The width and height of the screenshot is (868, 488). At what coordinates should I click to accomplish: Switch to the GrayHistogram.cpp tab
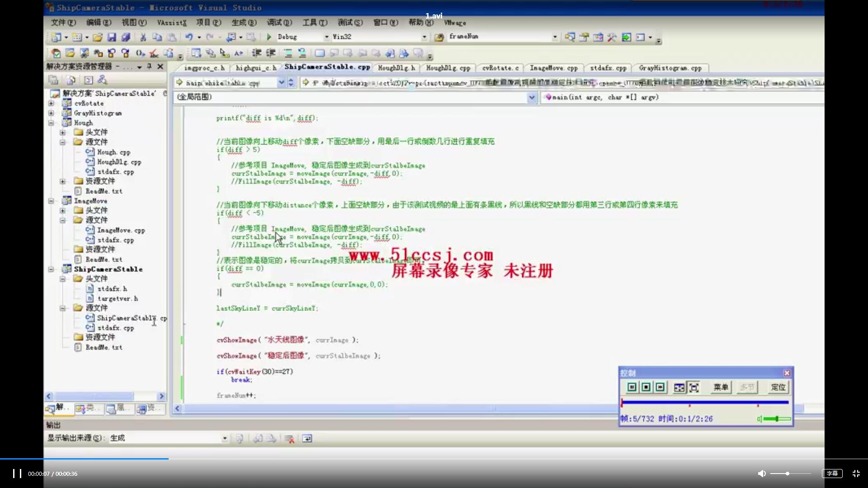tap(670, 68)
